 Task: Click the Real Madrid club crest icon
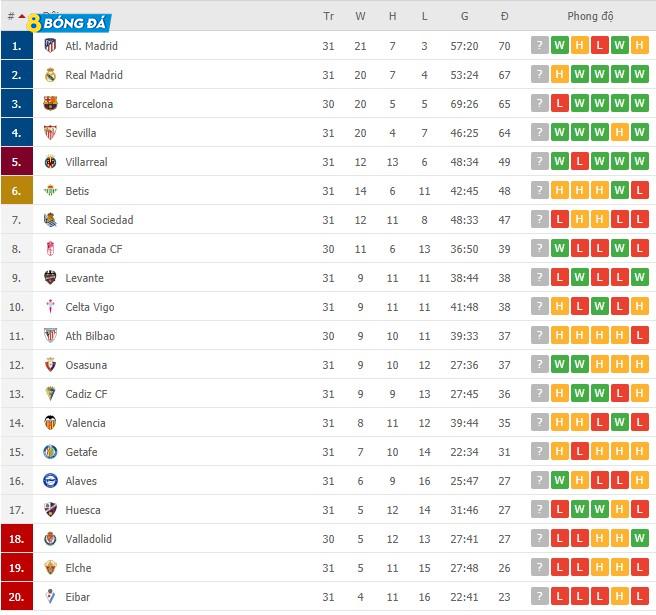coord(50,75)
